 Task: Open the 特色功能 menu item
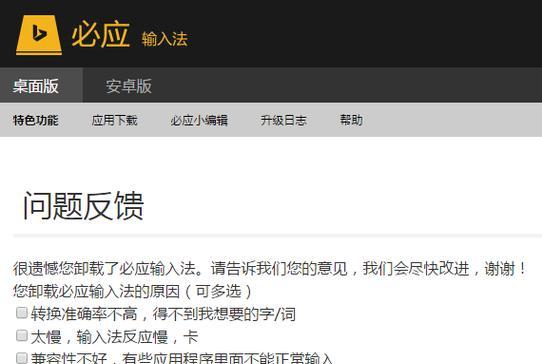pyautogui.click(x=36, y=120)
